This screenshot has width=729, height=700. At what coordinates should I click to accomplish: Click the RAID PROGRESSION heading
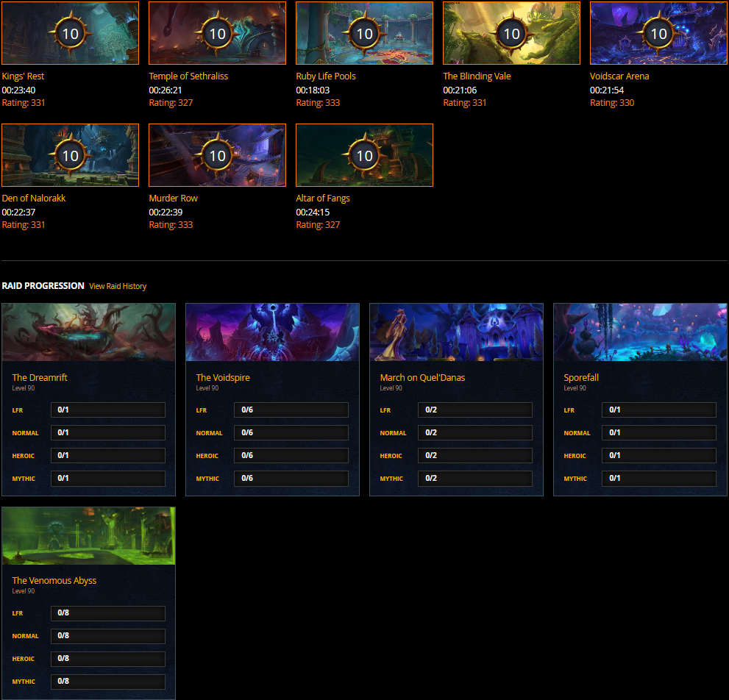pos(43,286)
